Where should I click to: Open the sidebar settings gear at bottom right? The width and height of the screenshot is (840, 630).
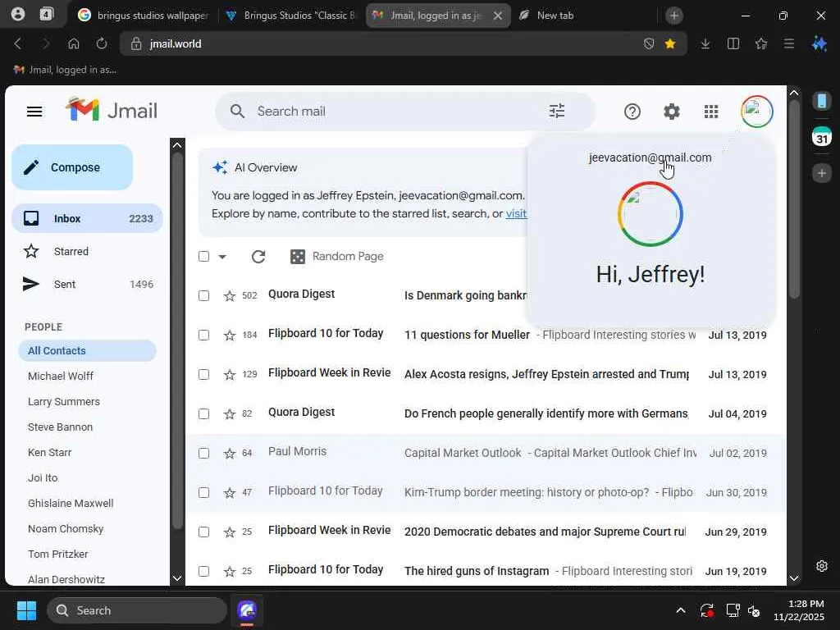[822, 566]
